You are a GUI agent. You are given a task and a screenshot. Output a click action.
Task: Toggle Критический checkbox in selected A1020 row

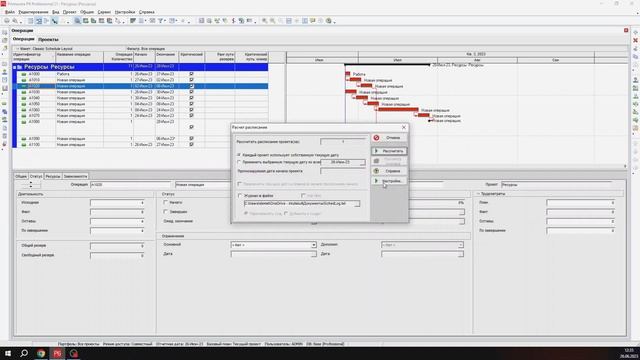tap(191, 86)
